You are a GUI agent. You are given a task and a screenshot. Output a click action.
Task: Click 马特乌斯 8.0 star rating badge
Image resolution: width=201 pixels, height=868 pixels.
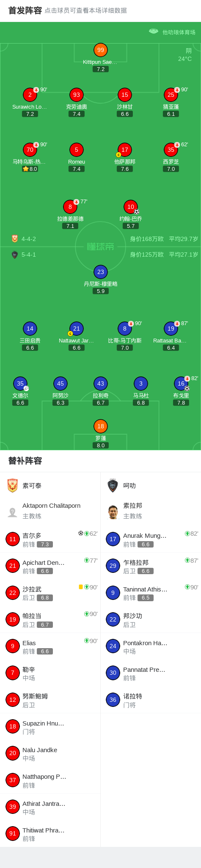30,169
